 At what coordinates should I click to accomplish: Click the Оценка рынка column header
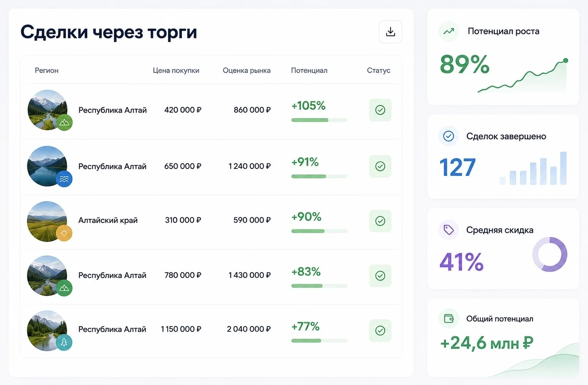247,71
